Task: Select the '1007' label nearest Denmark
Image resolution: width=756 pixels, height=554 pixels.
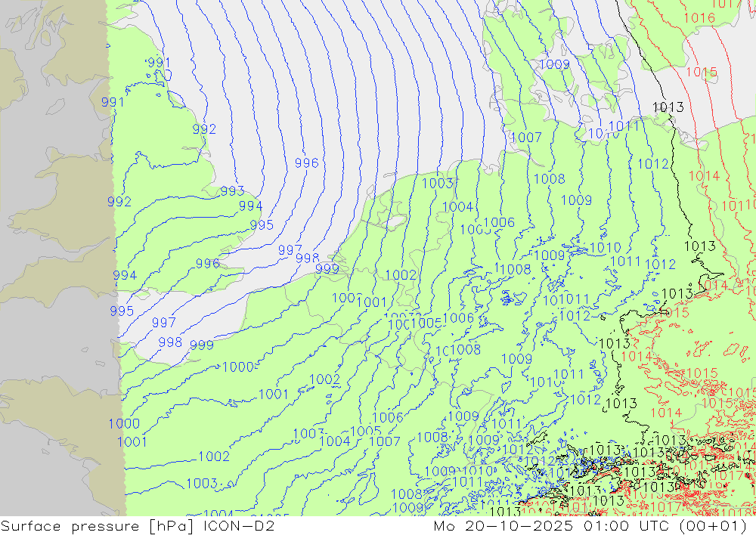Action: [526, 138]
